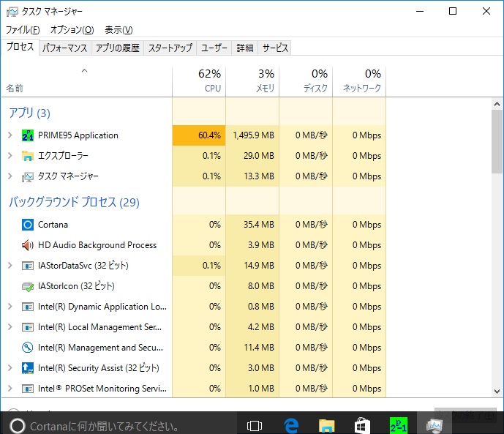504x434 pixels.
Task: Click the Cortana process icon
Action: [x=28, y=225]
